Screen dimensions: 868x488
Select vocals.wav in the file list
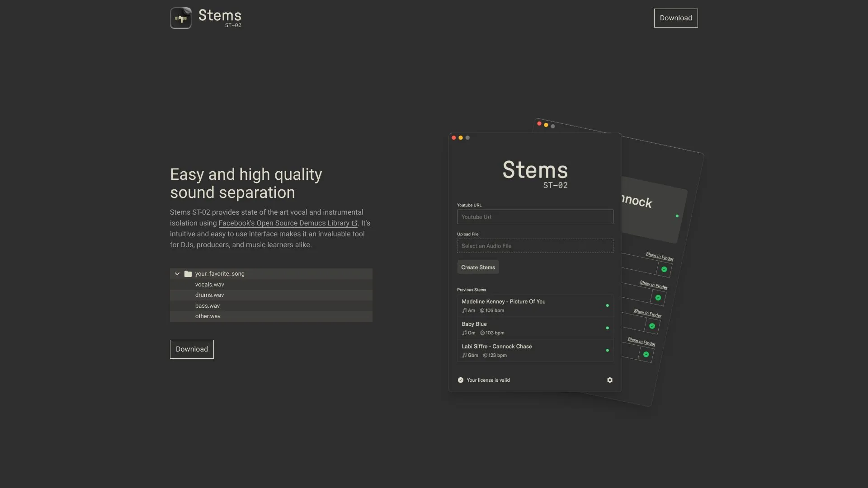271,285
